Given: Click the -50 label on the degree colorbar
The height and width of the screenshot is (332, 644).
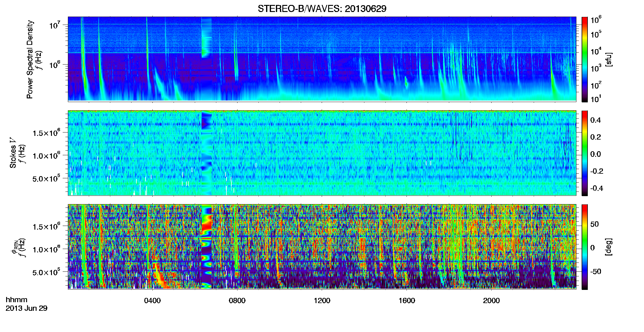Looking at the screenshot, I should click(x=595, y=272).
